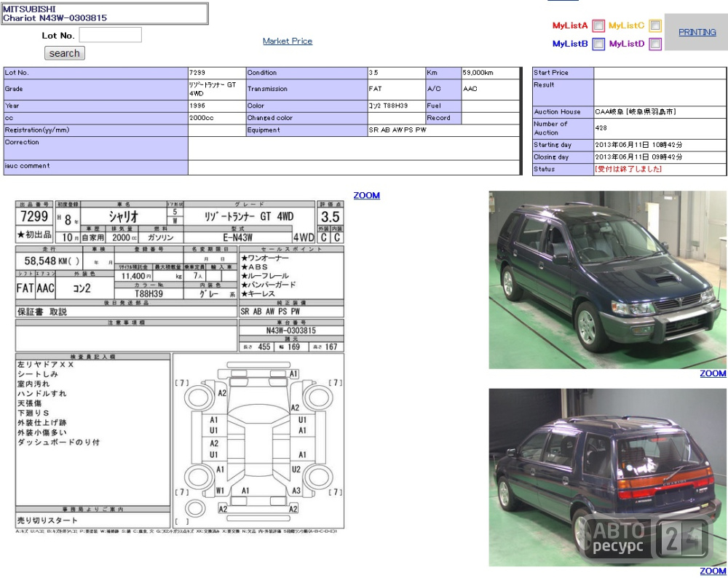Click the Km value 59,000km

[x=478, y=73]
